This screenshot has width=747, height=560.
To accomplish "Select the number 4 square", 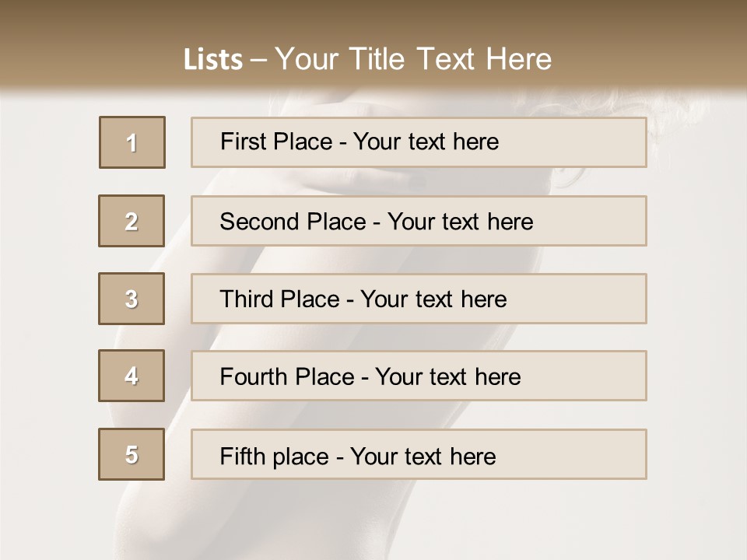I will [x=132, y=376].
